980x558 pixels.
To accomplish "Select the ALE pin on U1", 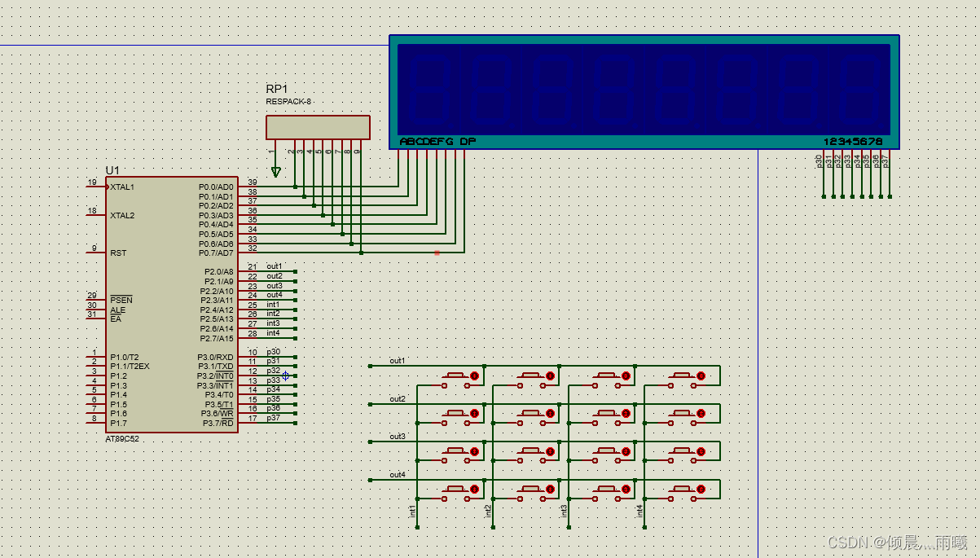I will point(116,310).
